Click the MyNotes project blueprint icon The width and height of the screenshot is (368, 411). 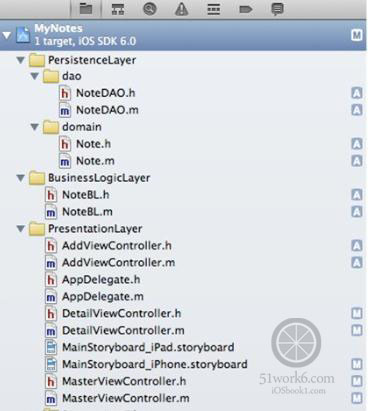(x=23, y=35)
